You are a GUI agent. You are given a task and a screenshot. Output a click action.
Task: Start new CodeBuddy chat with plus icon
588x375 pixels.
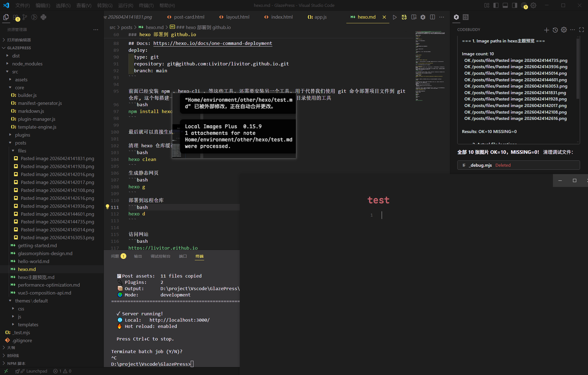click(x=546, y=30)
